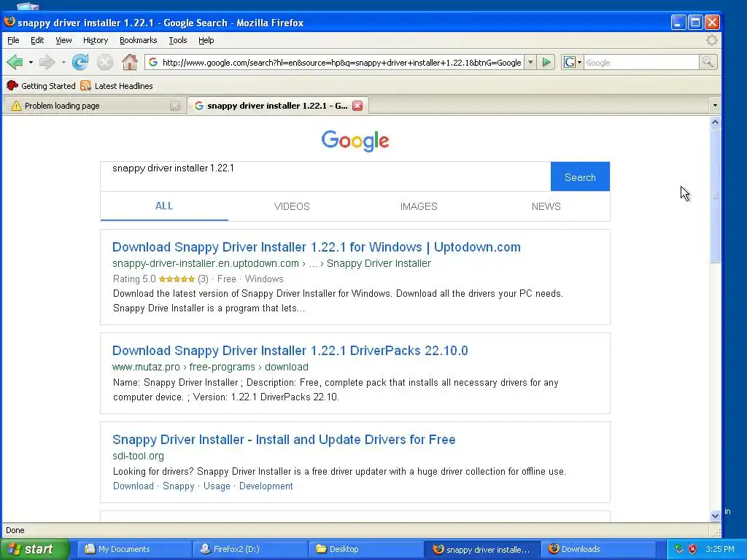Click the scrollbar up arrow

click(715, 122)
